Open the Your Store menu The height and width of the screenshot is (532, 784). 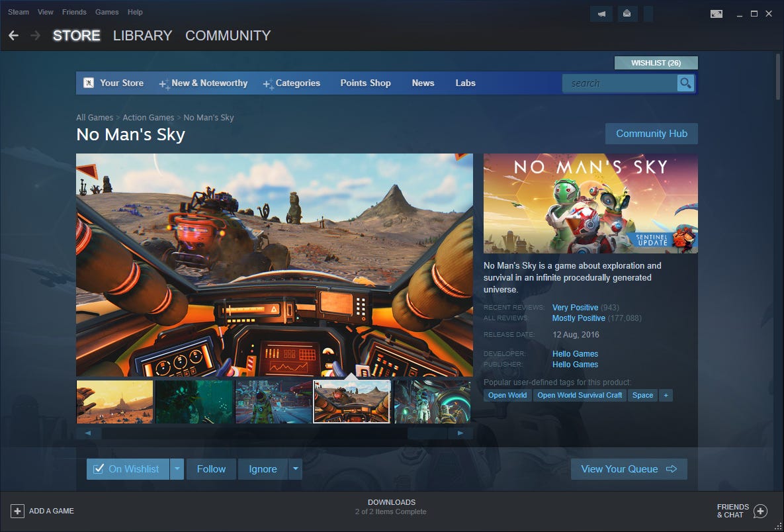click(122, 83)
